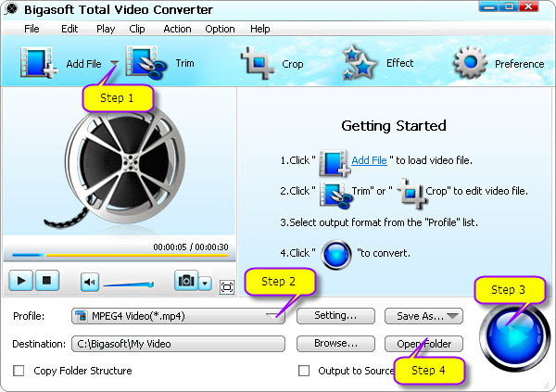Open the Clip menu

(x=137, y=29)
